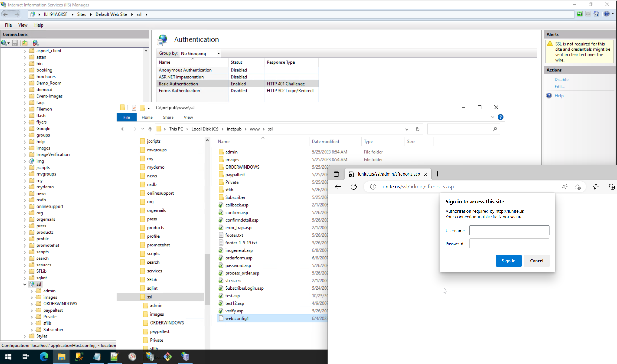
Task: Click the File Explorer search magnifier icon
Action: (495, 129)
